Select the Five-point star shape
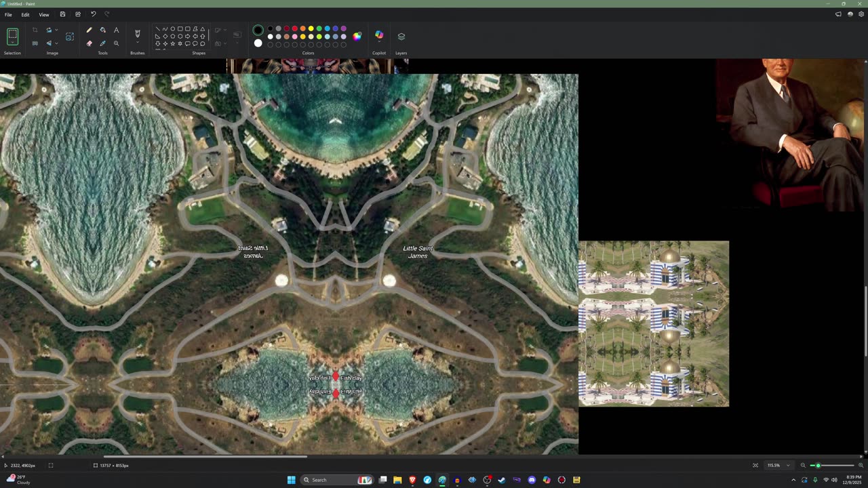868x488 pixels. 173,43
